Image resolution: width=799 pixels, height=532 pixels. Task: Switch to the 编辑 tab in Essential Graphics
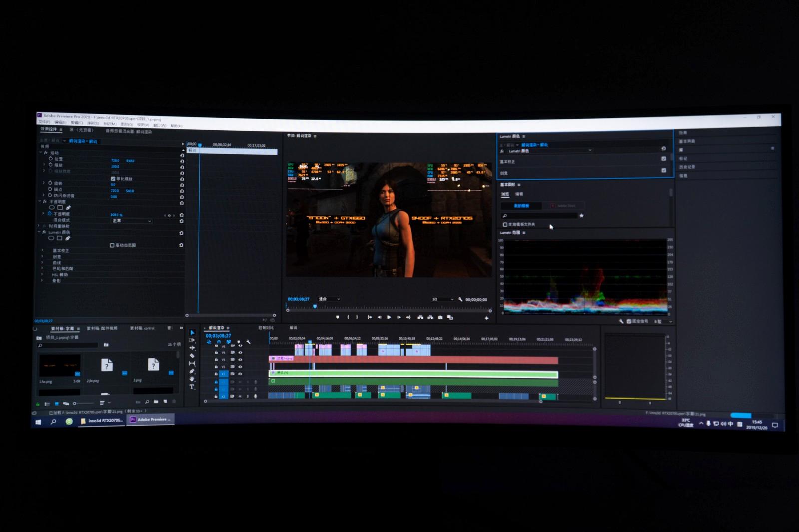tap(519, 194)
